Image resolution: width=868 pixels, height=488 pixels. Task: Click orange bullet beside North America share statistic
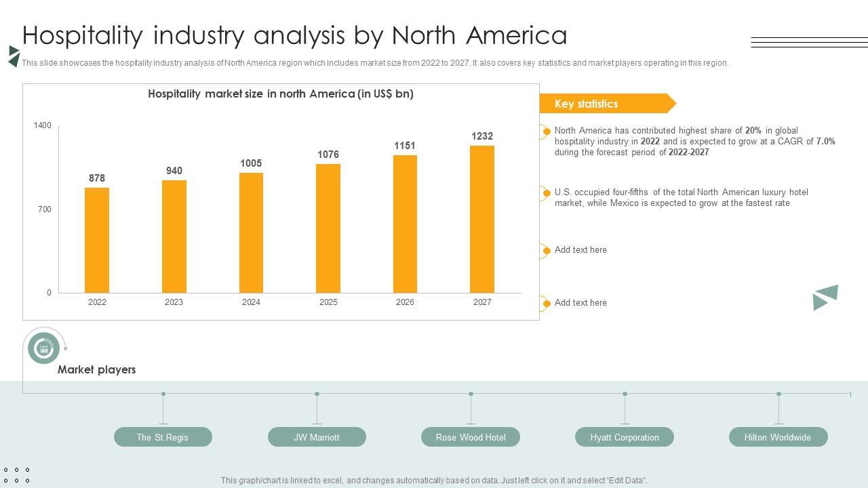(x=546, y=131)
